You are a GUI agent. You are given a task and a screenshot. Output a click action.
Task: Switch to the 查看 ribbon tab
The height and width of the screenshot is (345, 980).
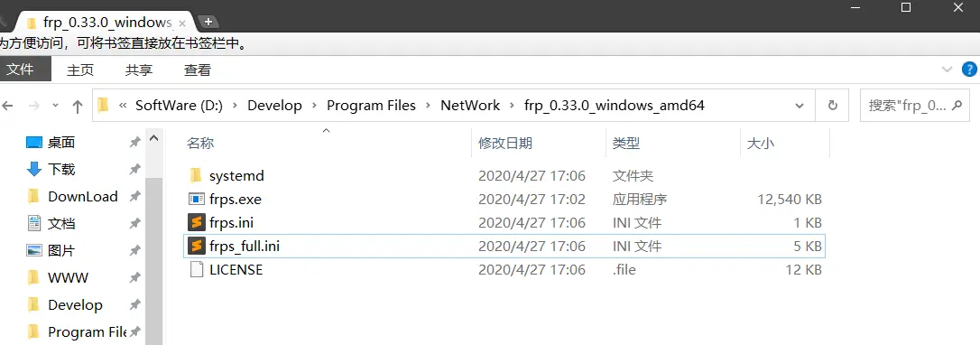[197, 70]
